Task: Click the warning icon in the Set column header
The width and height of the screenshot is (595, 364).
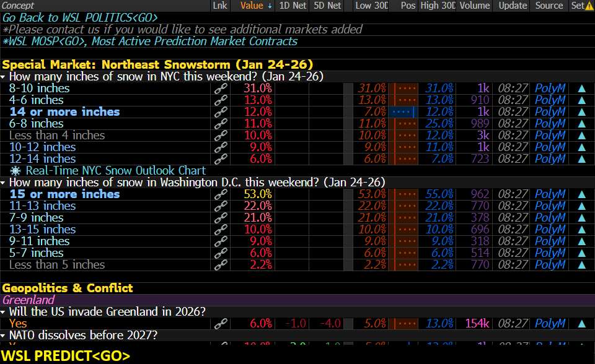Action: click(589, 6)
